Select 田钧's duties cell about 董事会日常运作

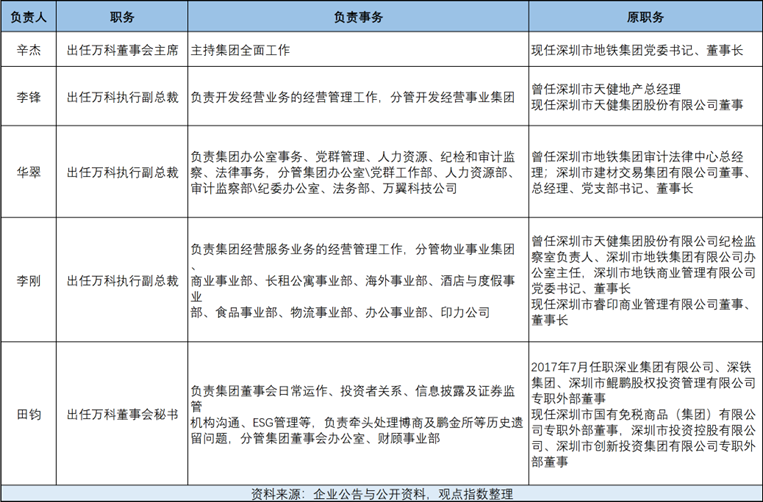click(358, 414)
